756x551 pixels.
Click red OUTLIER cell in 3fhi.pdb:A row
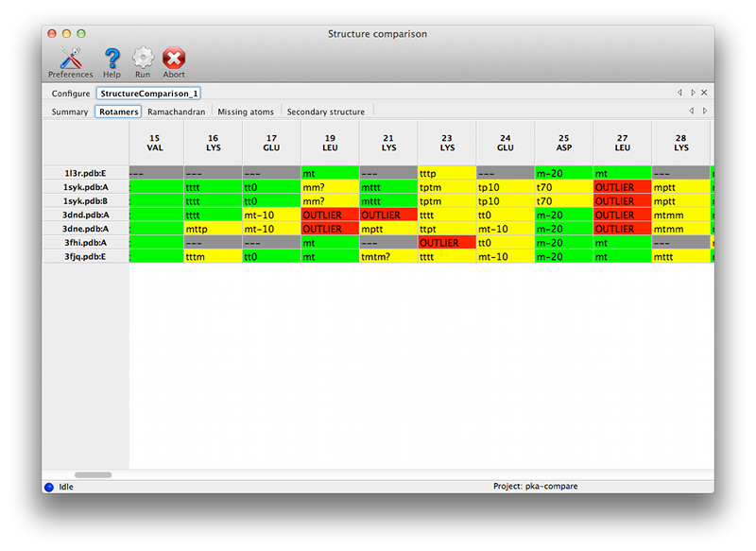pyautogui.click(x=447, y=243)
